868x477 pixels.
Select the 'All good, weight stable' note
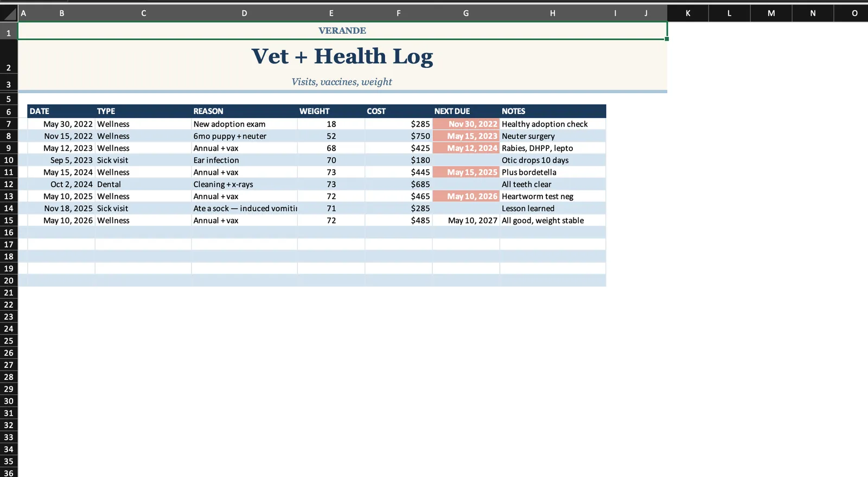553,221
